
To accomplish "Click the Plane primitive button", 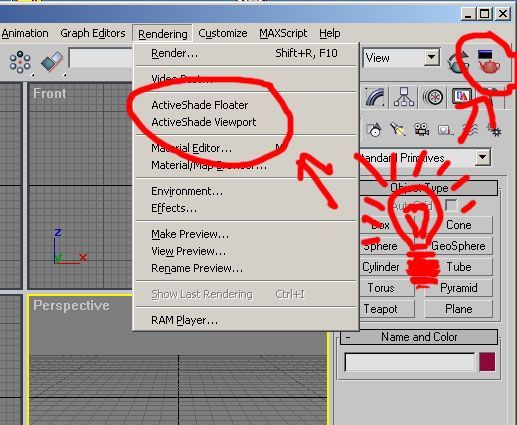I will click(x=459, y=309).
